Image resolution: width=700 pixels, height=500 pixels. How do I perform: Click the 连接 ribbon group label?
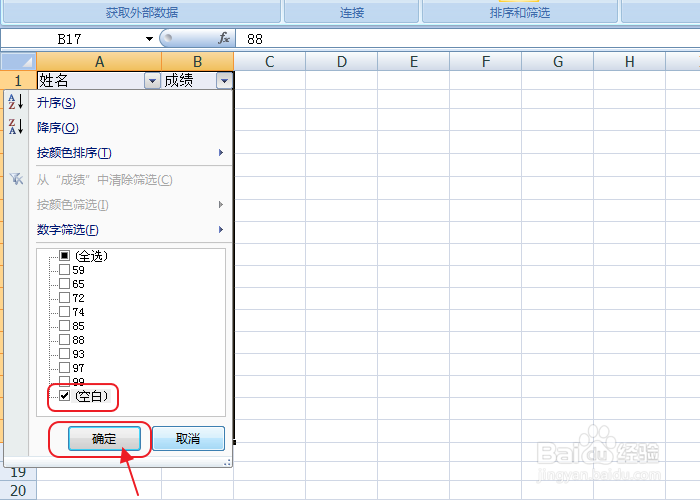click(352, 12)
